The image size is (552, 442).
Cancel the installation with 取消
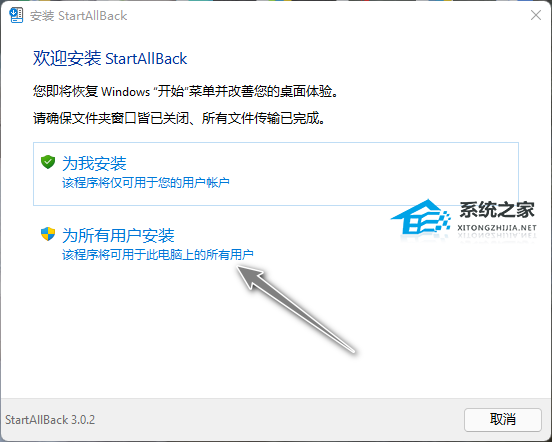coord(503,419)
